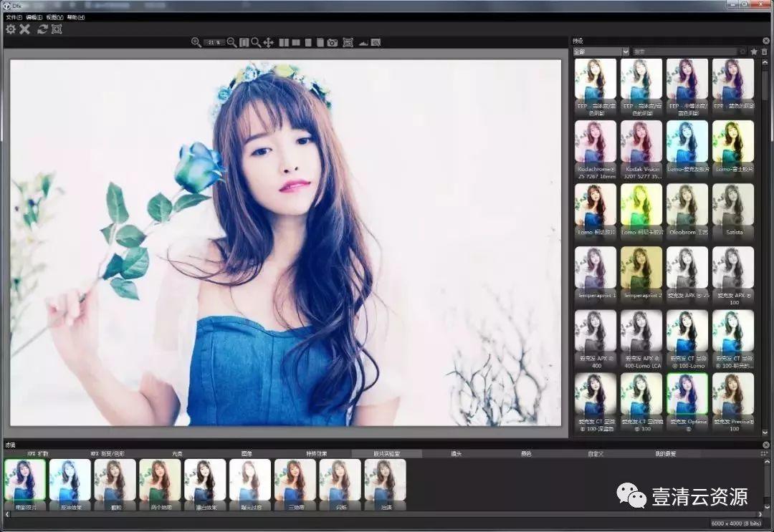774x532 pixels.
Task: Open the 文件 menu
Action: [14, 17]
